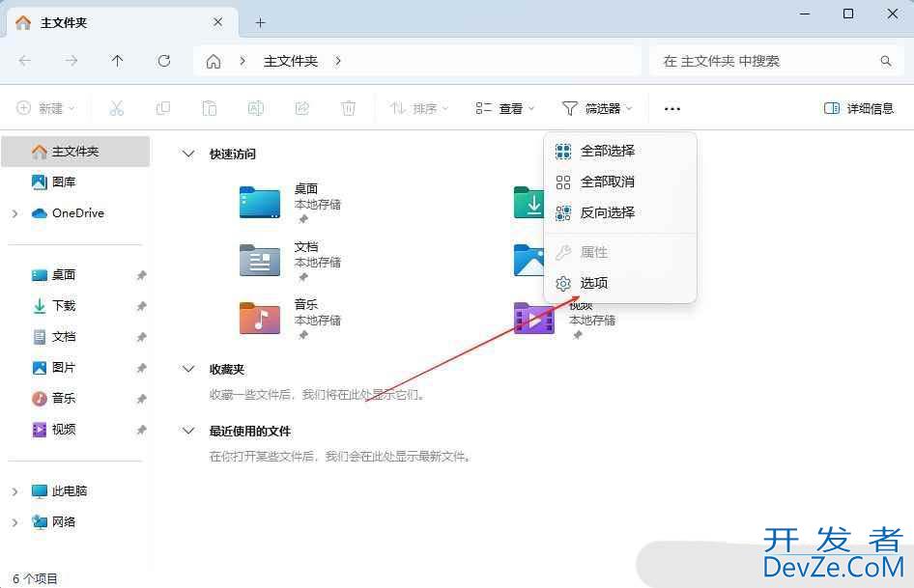The image size is (914, 588).
Task: Open the green downloads folder tile
Action: pyautogui.click(x=528, y=202)
